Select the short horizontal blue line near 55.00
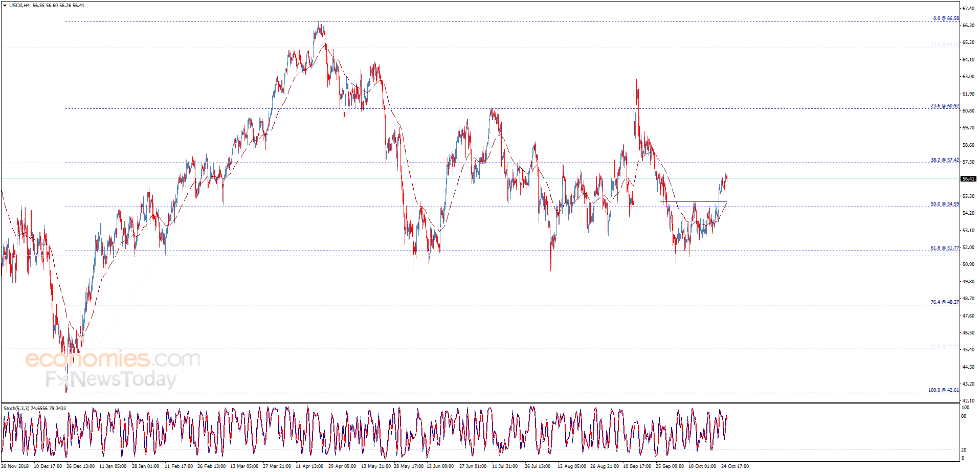The width and height of the screenshot is (980, 472). pyautogui.click(x=694, y=202)
